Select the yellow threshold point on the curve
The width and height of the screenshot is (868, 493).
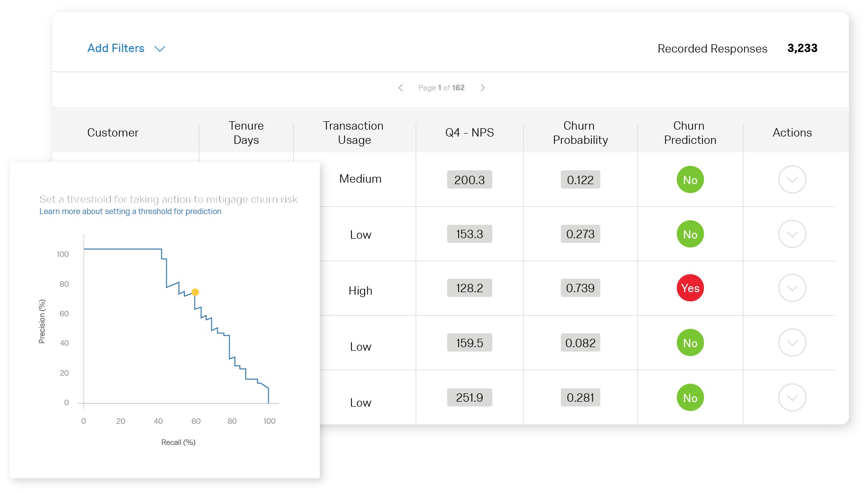[195, 292]
